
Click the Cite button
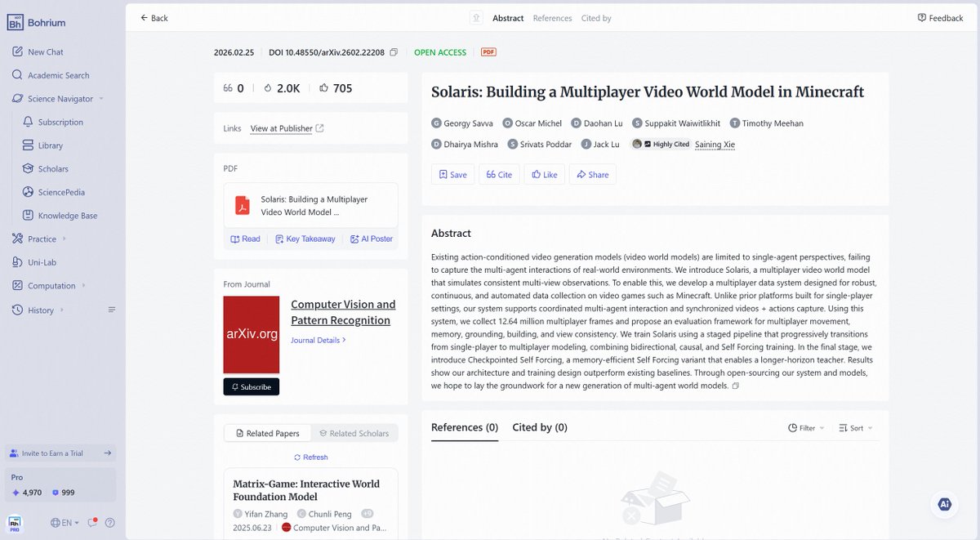click(498, 174)
